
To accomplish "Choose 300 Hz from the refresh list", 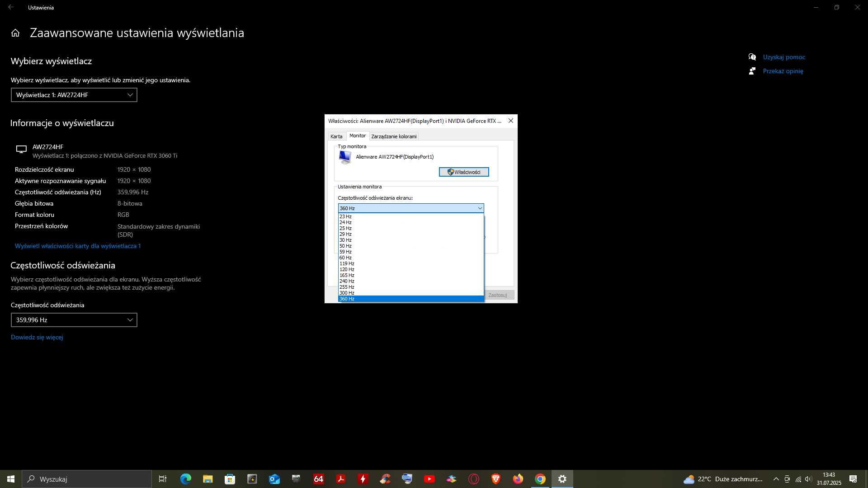I will point(411,293).
